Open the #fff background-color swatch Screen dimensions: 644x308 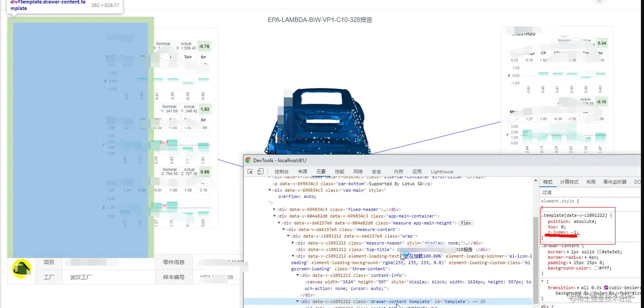point(597,268)
